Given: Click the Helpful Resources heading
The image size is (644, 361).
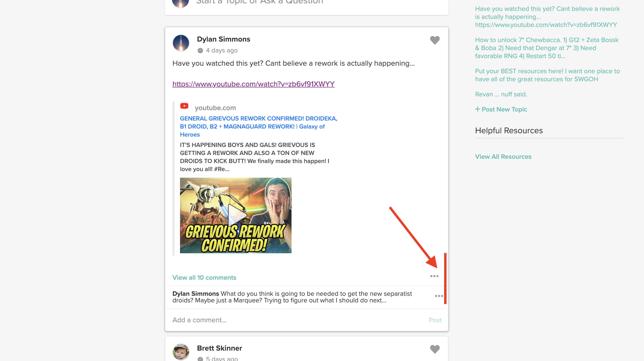Looking at the screenshot, I should [509, 130].
